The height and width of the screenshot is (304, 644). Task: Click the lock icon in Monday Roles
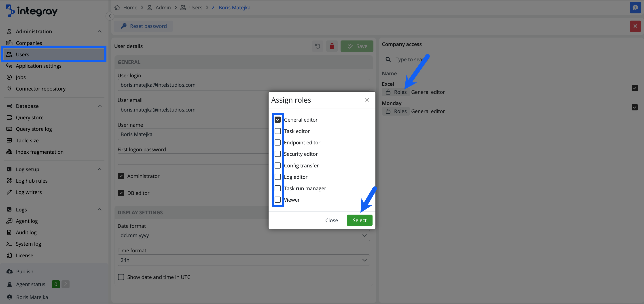pyautogui.click(x=388, y=111)
